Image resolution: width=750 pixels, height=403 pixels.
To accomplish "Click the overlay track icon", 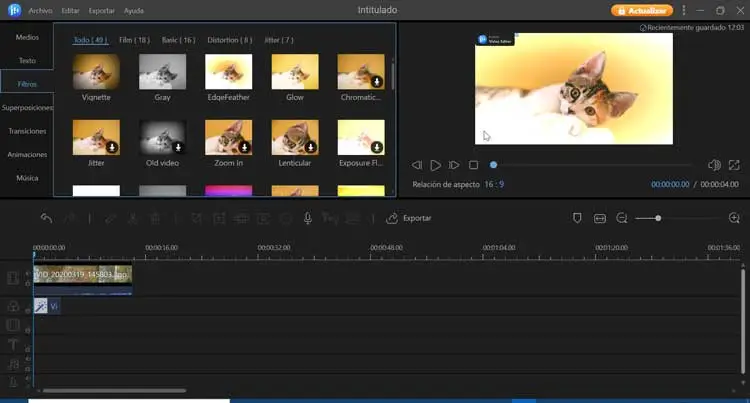I will [13, 325].
